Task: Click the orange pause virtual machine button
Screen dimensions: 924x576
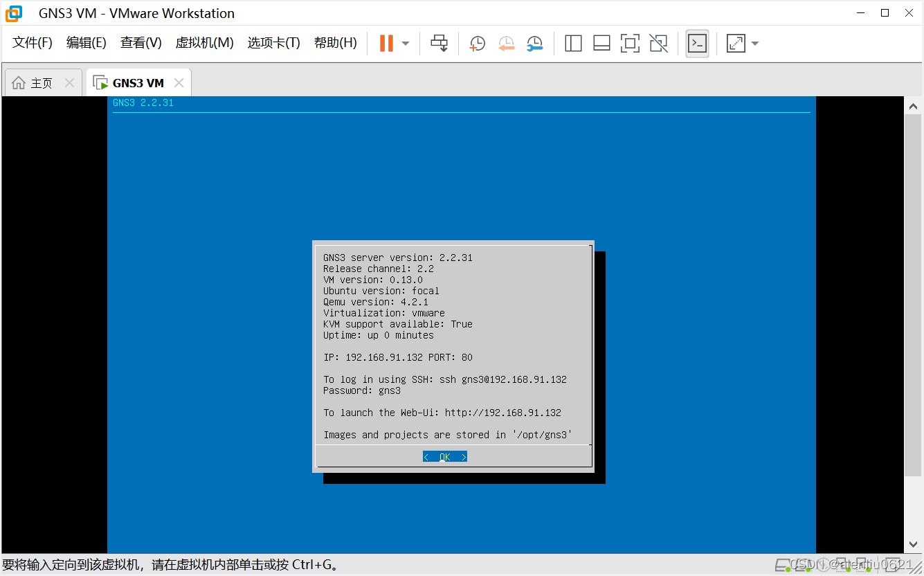Action: (386, 43)
